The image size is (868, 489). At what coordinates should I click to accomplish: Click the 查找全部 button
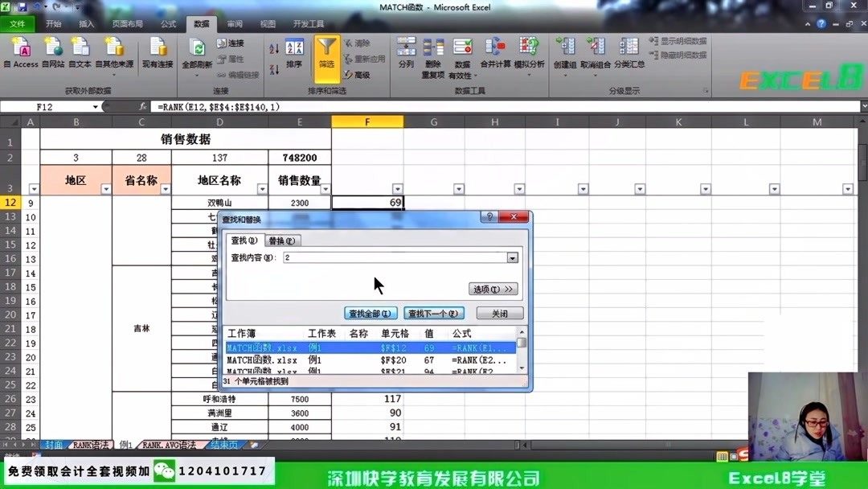pos(370,313)
